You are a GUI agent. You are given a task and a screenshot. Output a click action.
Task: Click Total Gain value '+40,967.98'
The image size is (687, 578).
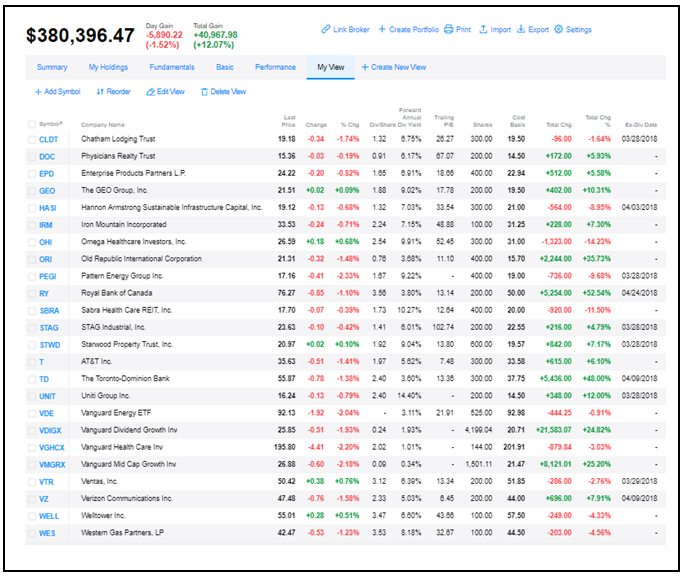(x=216, y=35)
